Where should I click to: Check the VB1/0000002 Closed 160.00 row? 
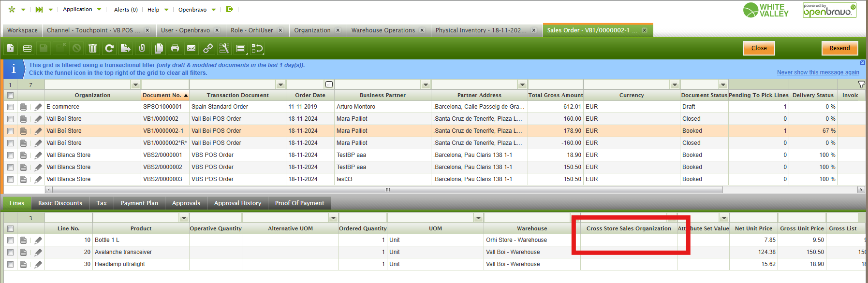[x=10, y=119]
